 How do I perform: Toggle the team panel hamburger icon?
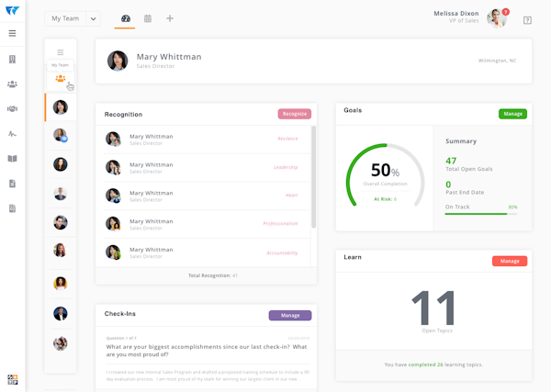[61, 52]
